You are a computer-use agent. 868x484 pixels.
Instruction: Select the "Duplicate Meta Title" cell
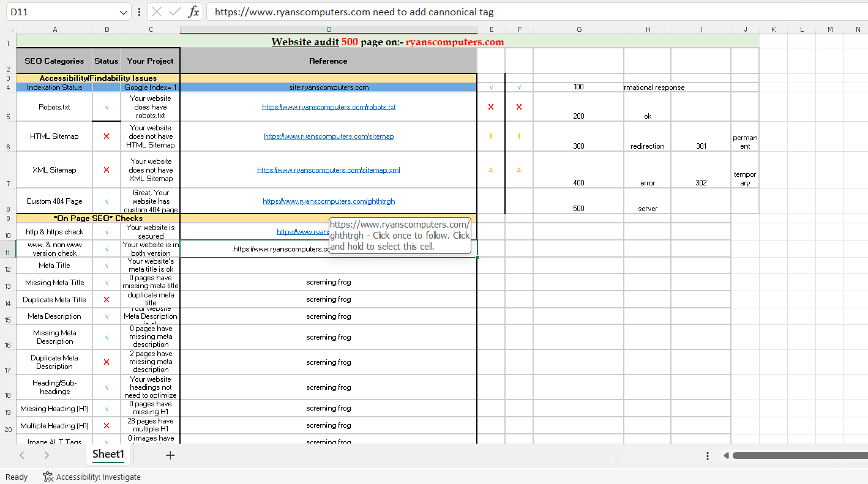tap(54, 300)
